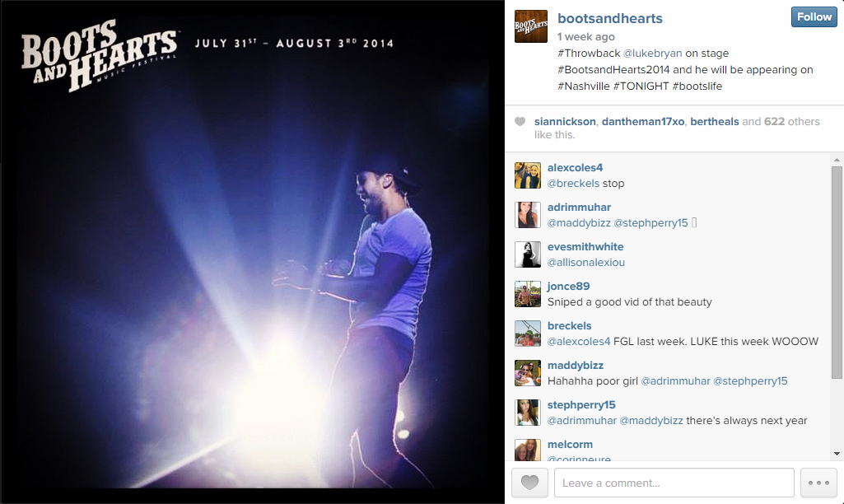Click the Leave a comment field
This screenshot has height=504, width=844.
point(674,483)
